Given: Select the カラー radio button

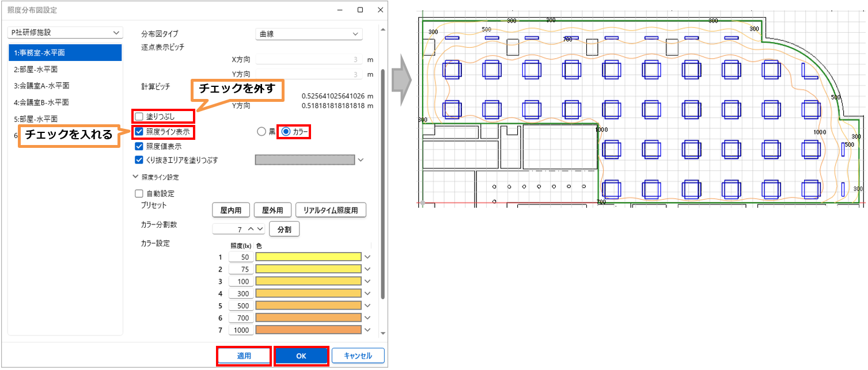Looking at the screenshot, I should (286, 132).
